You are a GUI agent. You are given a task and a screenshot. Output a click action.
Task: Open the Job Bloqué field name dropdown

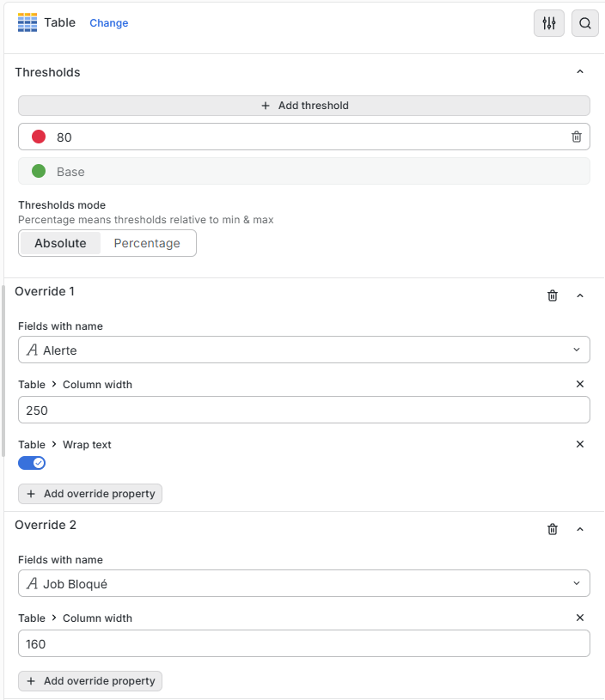click(x=304, y=583)
